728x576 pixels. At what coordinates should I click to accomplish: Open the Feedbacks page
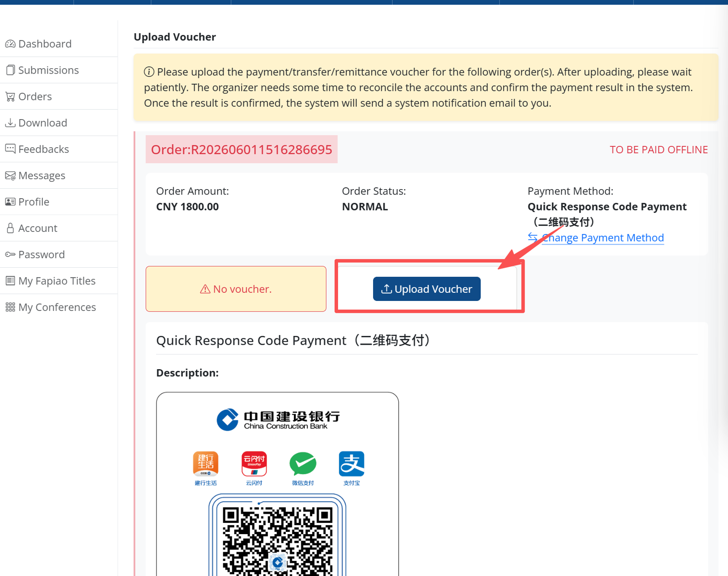click(x=59, y=149)
